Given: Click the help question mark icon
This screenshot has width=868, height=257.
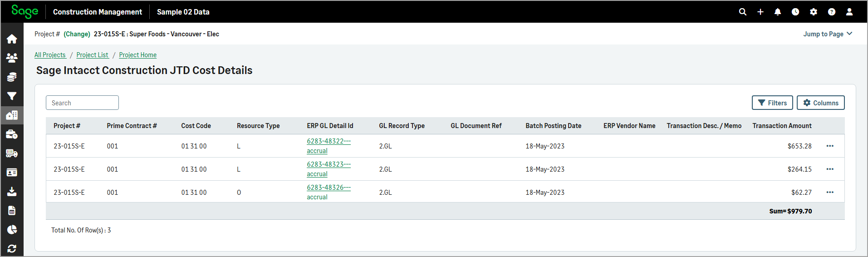Looking at the screenshot, I should [831, 12].
